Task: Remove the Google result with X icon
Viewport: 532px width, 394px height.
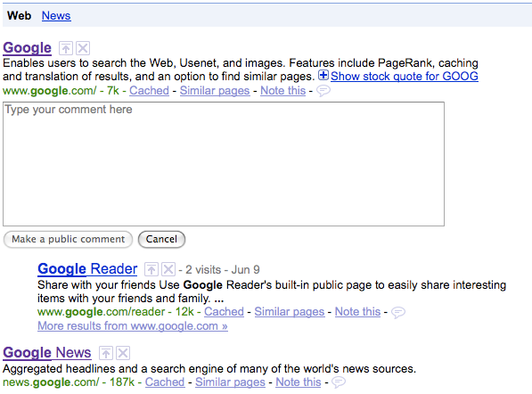Action: coord(83,48)
